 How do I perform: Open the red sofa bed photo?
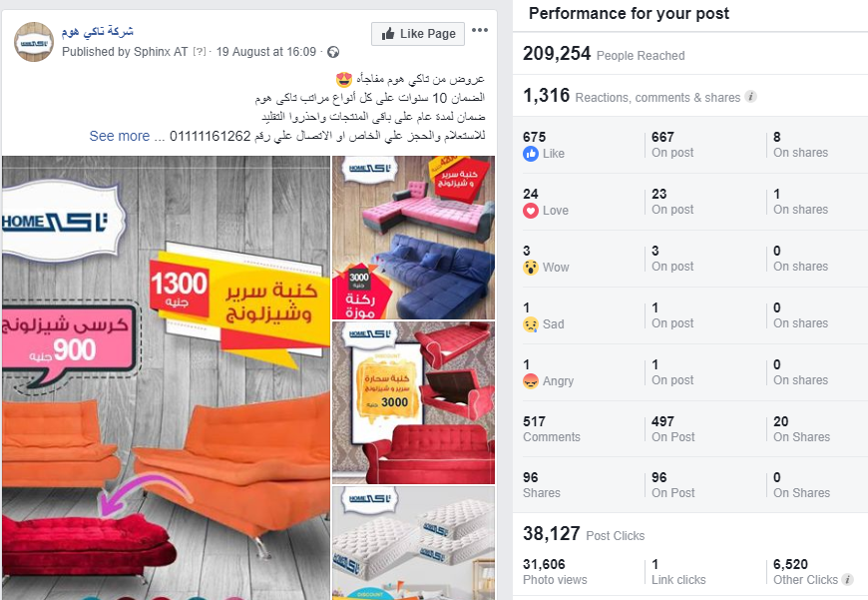click(413, 402)
